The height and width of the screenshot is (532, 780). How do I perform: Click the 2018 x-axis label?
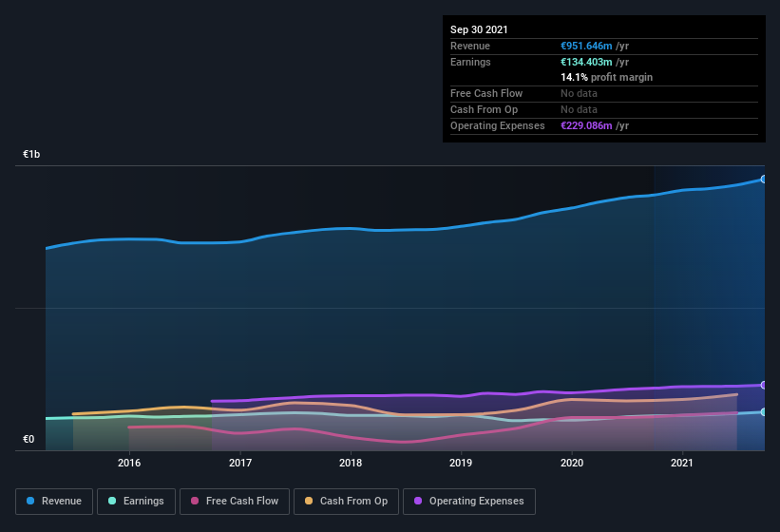(351, 463)
